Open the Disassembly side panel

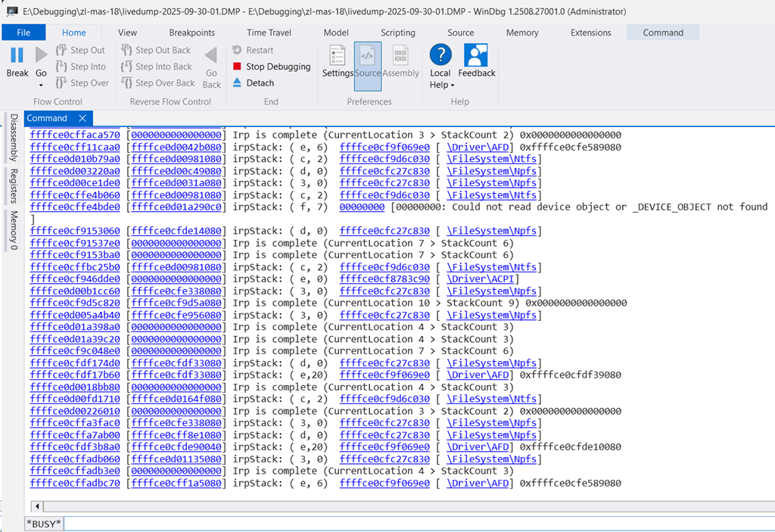13,138
